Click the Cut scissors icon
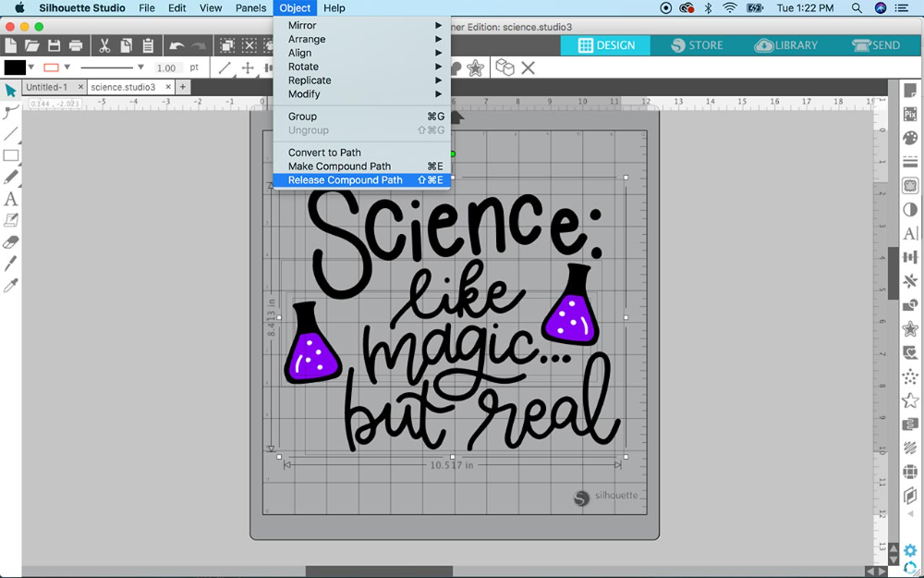The width and height of the screenshot is (924, 578). 103,45
